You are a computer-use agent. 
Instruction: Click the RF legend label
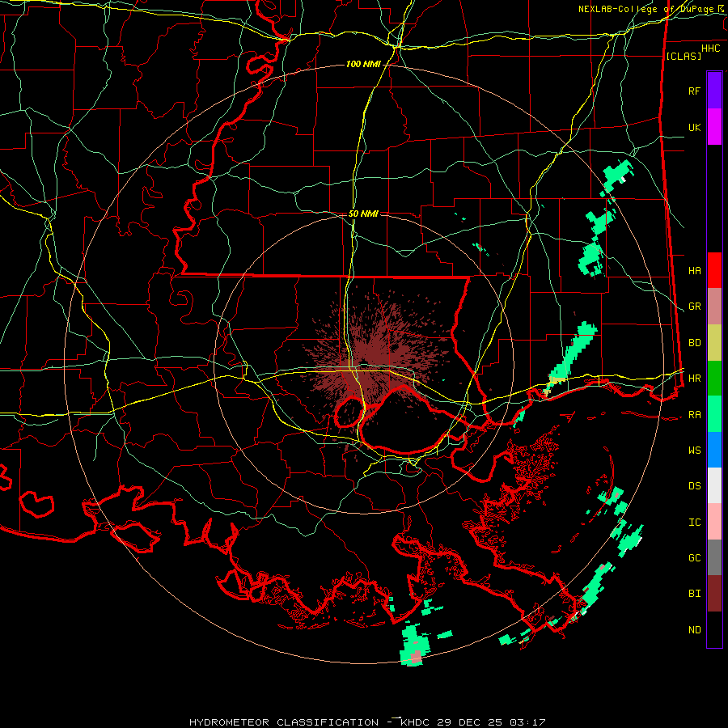click(x=694, y=91)
